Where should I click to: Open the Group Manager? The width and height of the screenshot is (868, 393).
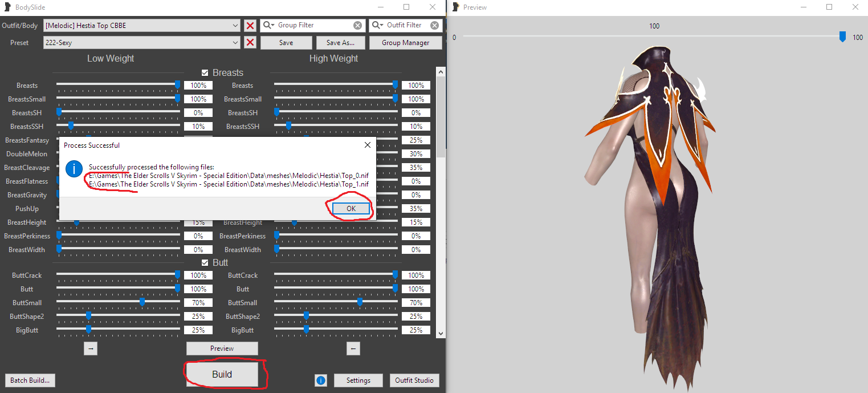point(406,43)
